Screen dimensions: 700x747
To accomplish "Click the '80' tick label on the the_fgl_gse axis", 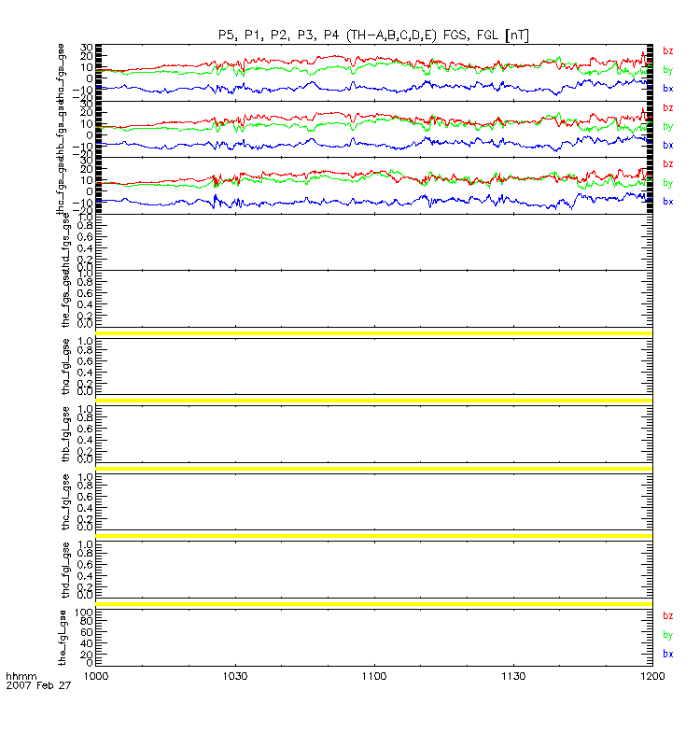I will pyautogui.click(x=87, y=621).
